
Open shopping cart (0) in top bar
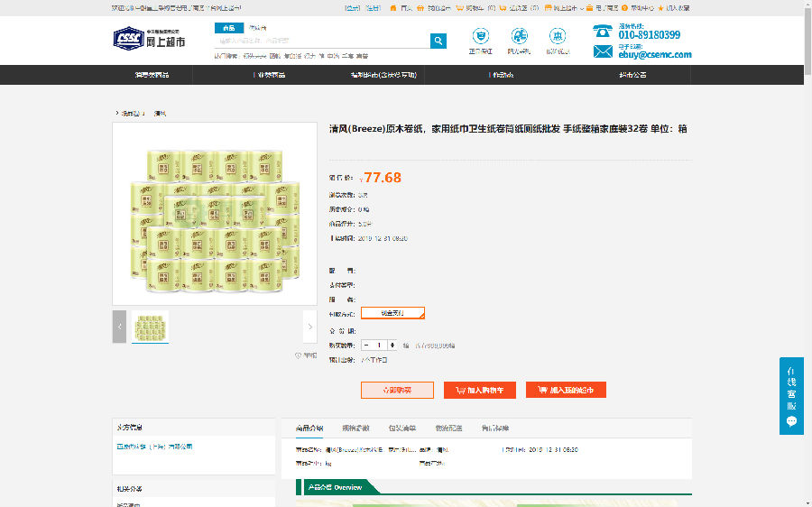[x=475, y=8]
